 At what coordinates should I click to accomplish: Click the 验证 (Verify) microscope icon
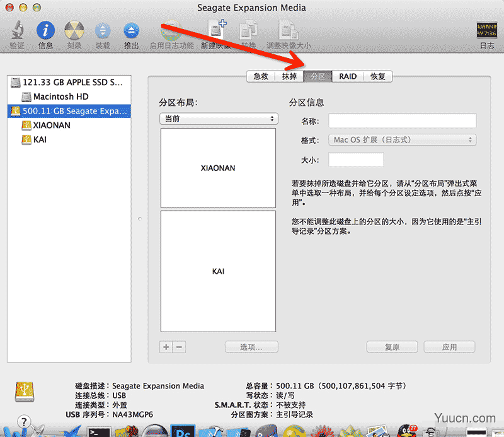[x=18, y=30]
